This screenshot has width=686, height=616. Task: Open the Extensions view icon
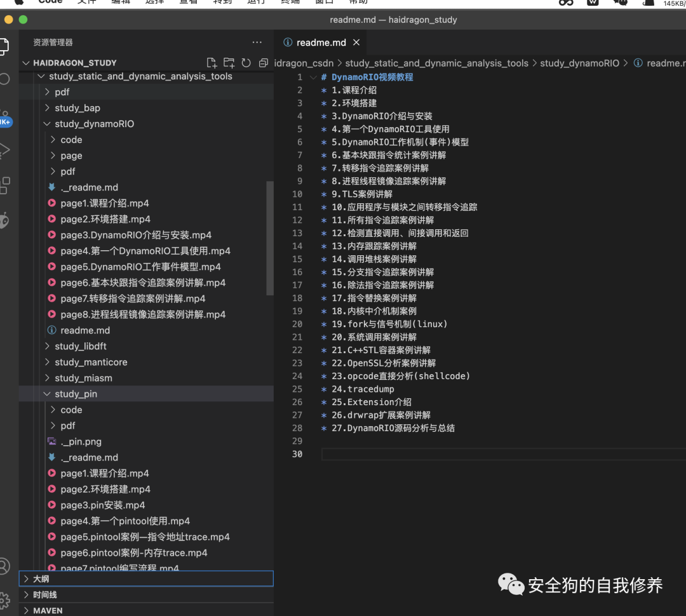[x=4, y=185]
